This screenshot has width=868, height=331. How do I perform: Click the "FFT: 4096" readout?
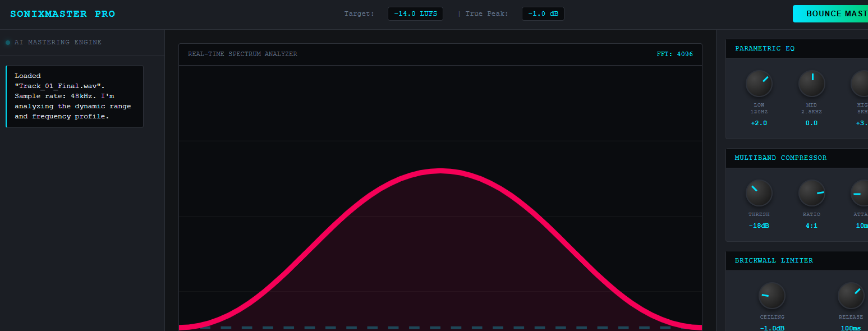tap(675, 54)
